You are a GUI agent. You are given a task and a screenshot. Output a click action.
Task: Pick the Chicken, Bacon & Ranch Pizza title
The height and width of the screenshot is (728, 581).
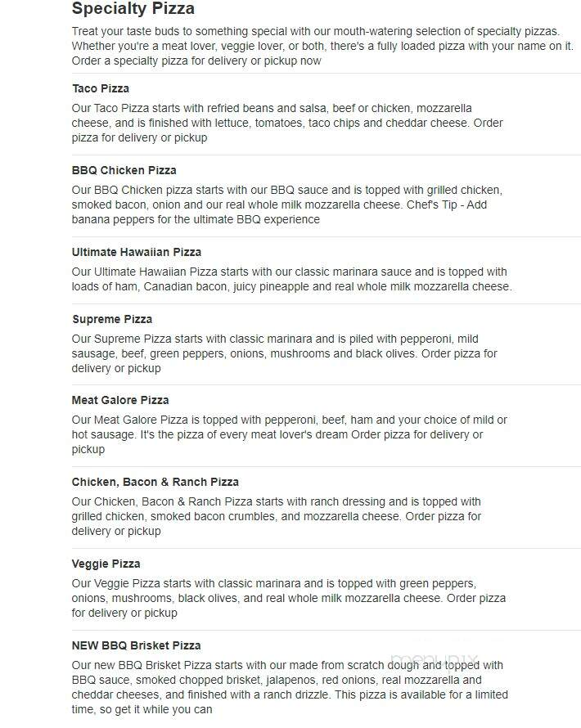coord(155,482)
